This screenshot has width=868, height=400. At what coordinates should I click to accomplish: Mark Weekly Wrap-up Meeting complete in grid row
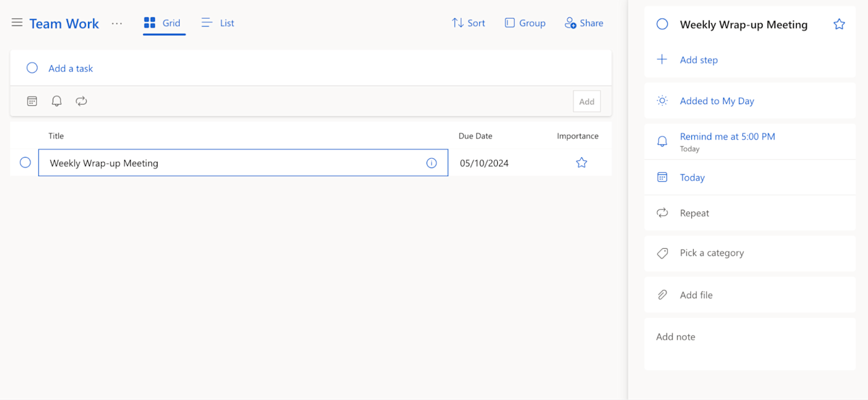click(25, 162)
